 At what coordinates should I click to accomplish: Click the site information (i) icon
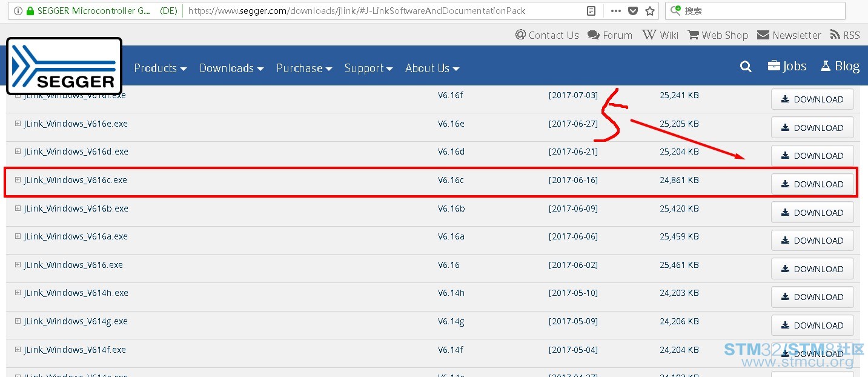17,11
